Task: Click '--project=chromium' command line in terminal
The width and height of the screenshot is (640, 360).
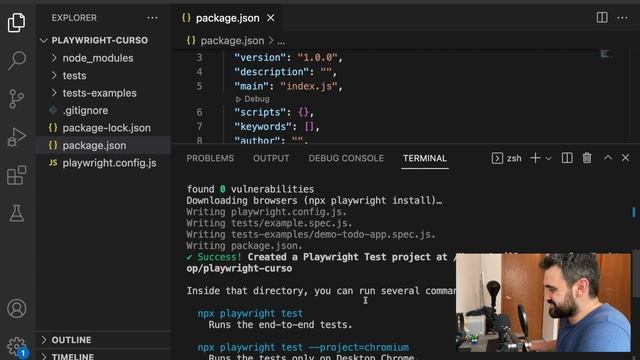Action: (x=303, y=347)
